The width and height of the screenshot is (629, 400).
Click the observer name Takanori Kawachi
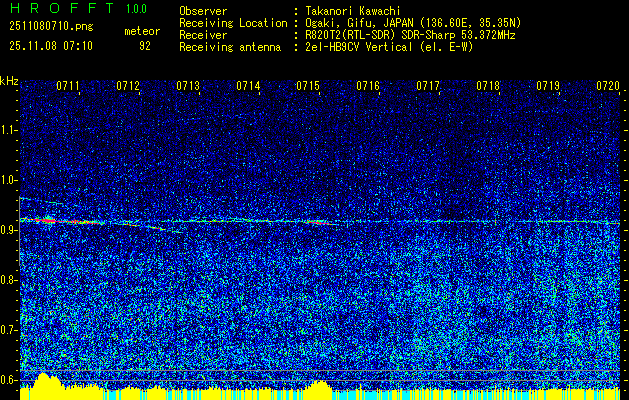[352, 11]
